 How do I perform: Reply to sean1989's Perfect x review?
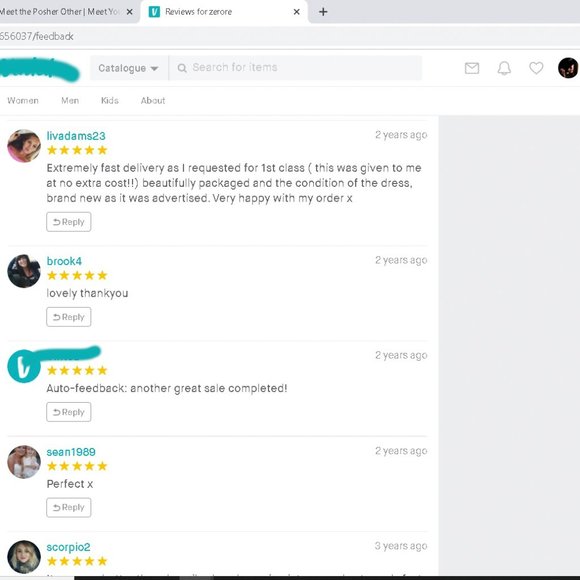[x=68, y=508]
